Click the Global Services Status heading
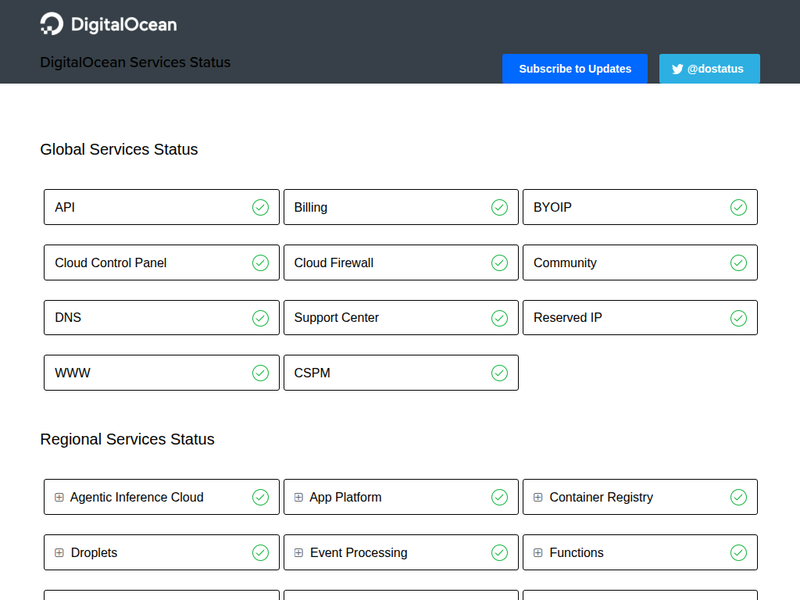The height and width of the screenshot is (600, 800). [119, 149]
